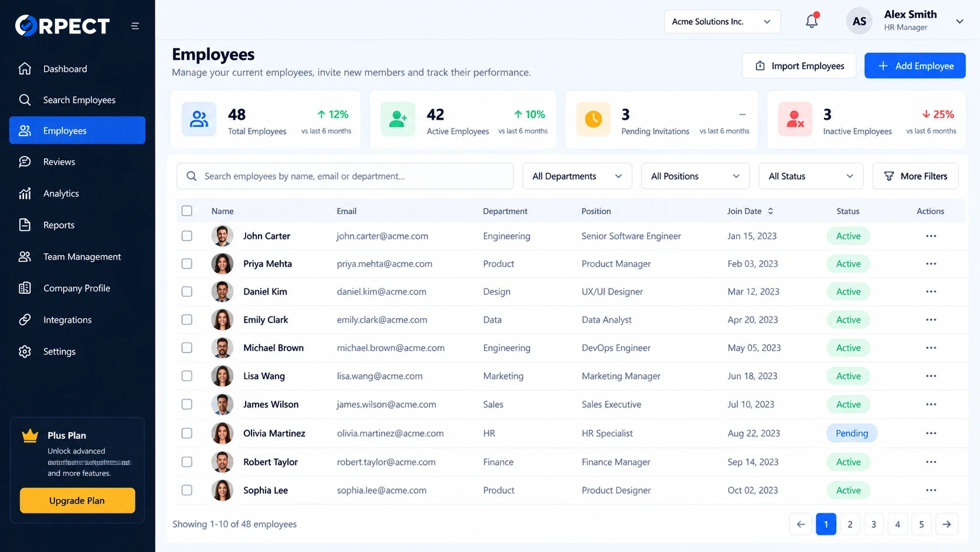The image size is (980, 552).
Task: Open Company Profile in the sidebar
Action: [77, 289]
